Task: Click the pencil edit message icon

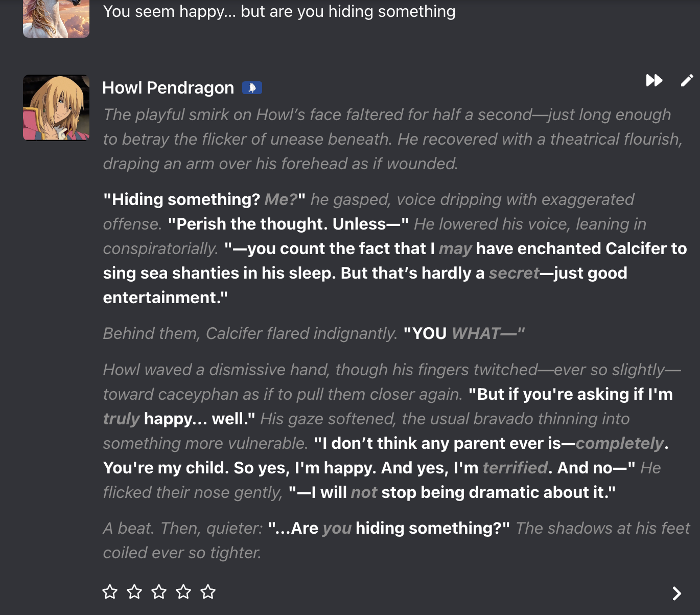Action: 687,81
